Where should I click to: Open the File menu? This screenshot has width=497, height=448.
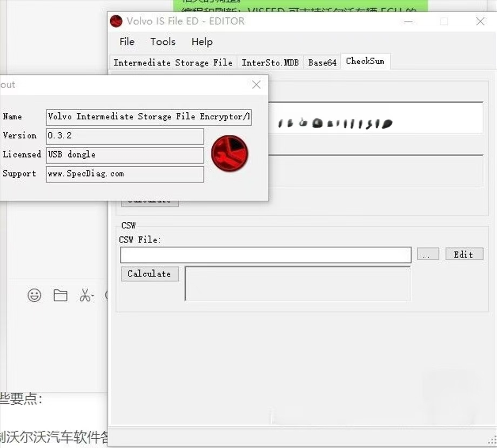point(127,42)
